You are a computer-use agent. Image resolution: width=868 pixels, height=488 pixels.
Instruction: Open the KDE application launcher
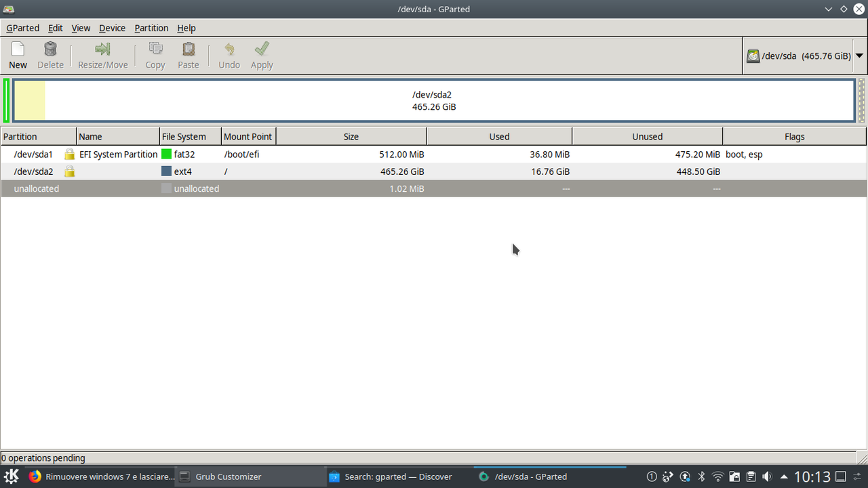pyautogui.click(x=12, y=476)
